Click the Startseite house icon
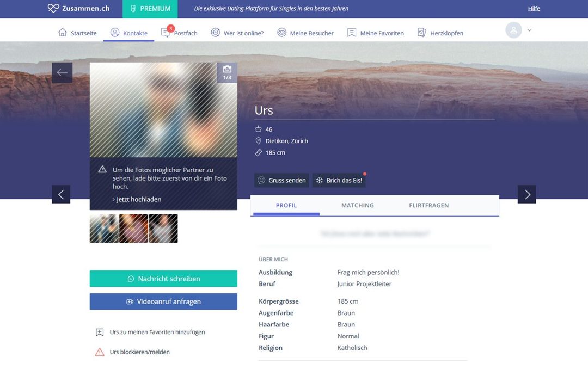This screenshot has height=370, width=588. point(63,33)
